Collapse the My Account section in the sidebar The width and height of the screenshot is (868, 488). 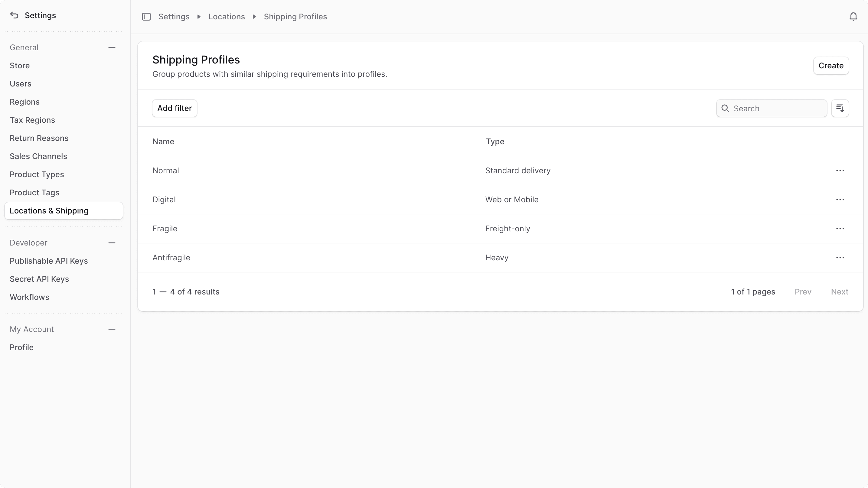coord(112,329)
